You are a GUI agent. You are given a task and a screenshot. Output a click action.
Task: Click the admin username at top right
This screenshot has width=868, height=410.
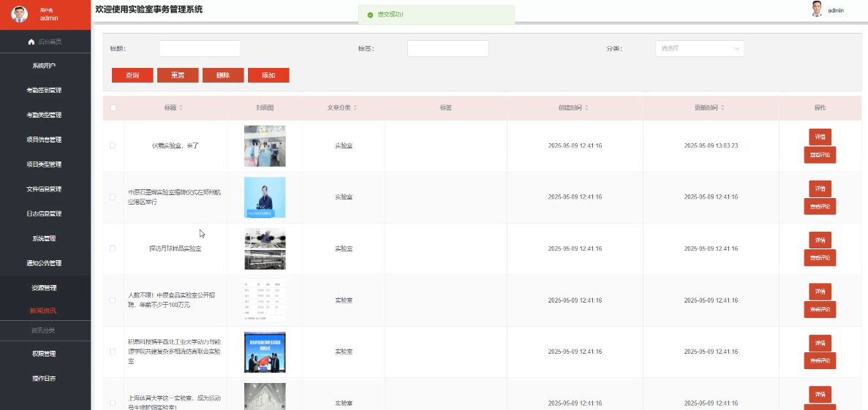tap(836, 10)
